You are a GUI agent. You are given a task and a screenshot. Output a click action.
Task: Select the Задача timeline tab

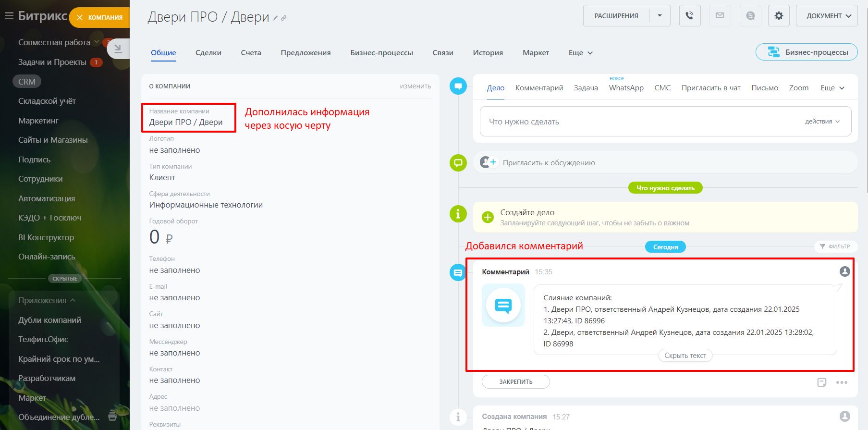point(586,88)
